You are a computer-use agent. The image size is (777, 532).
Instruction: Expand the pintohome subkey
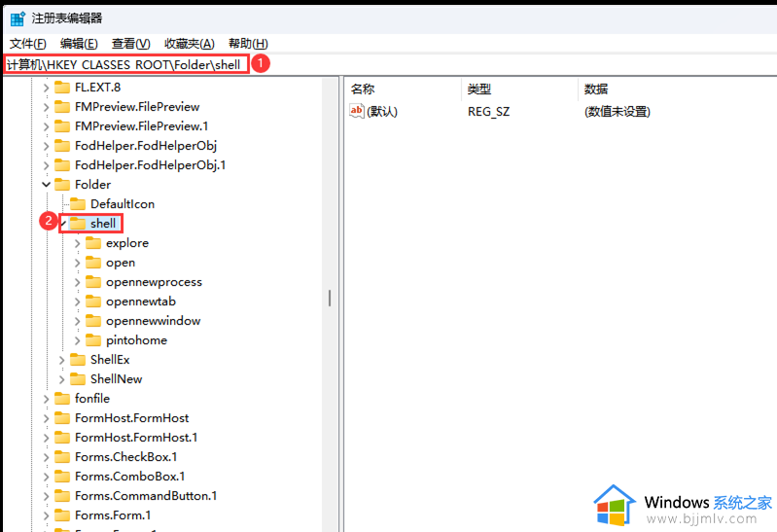click(77, 340)
